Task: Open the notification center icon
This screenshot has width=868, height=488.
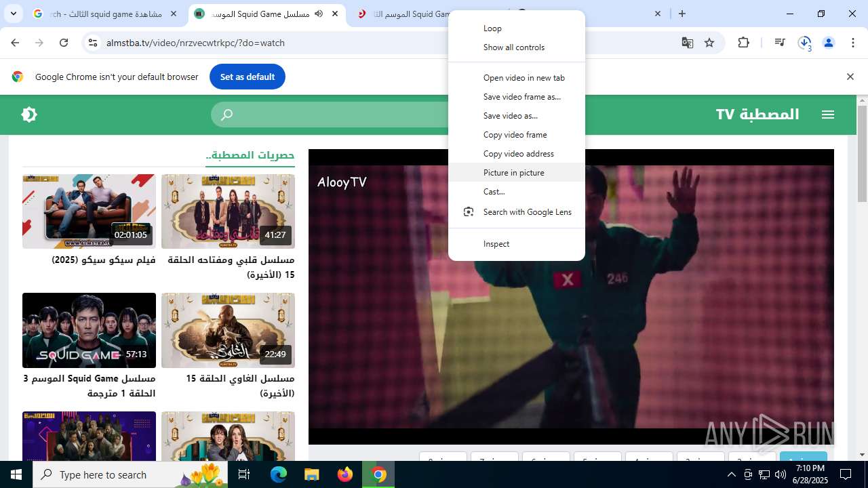Action: click(x=846, y=474)
